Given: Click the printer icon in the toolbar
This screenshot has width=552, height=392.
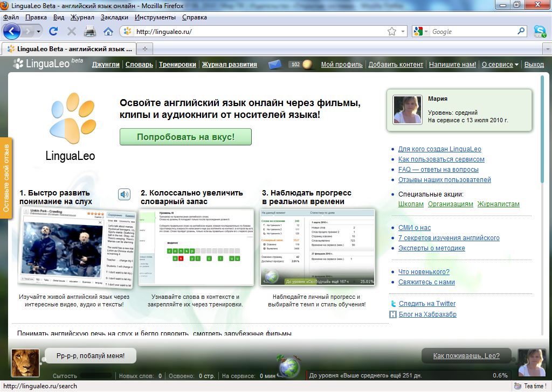Looking at the screenshot, I should 90,31.
